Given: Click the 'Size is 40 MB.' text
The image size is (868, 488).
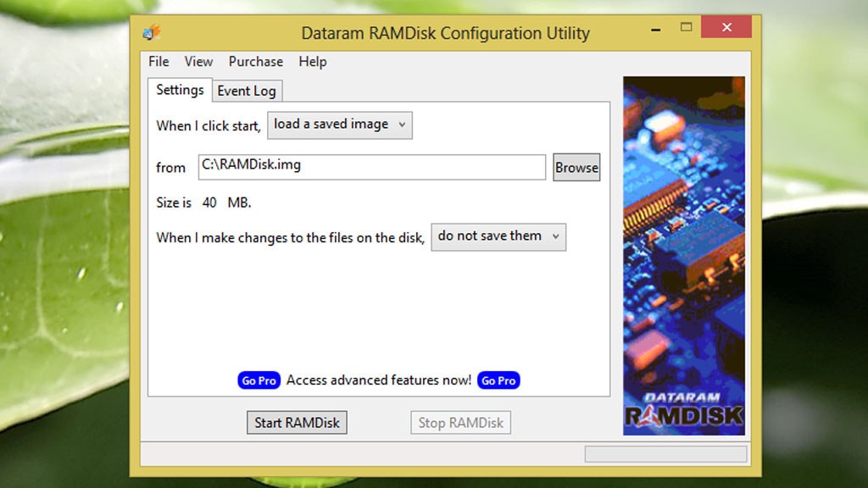Looking at the screenshot, I should (x=203, y=202).
